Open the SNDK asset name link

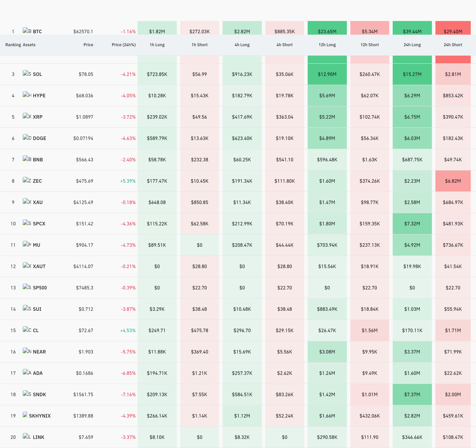[x=39, y=394]
